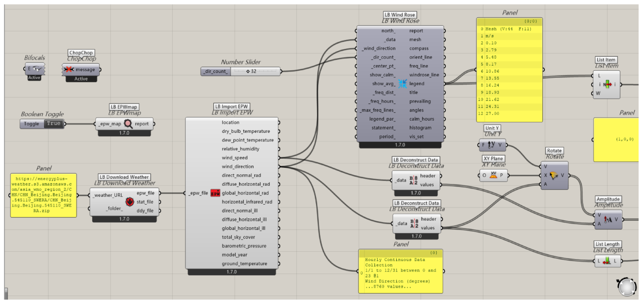Click the round canvas widget icon in the corner
The height and width of the screenshot is (304, 644).
[x=627, y=287]
